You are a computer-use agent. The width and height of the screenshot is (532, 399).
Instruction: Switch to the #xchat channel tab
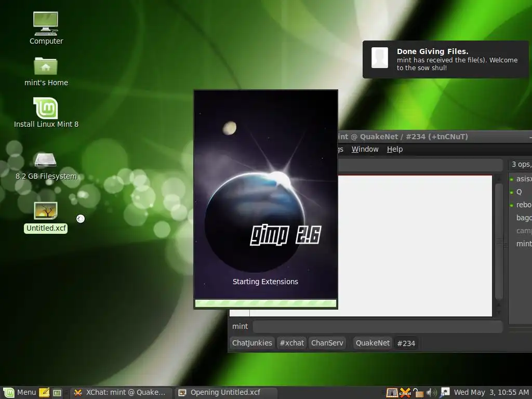pos(292,343)
